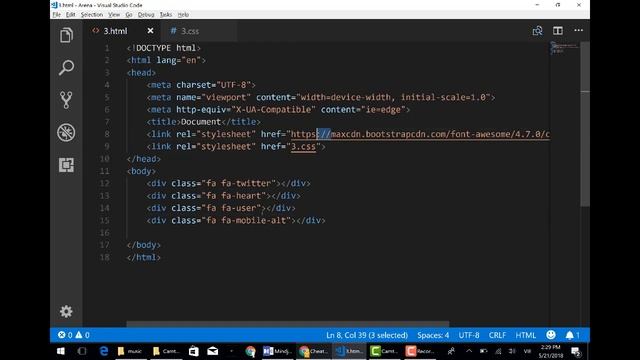
Task: Open the Microsoft Store taskbar icon
Action: pos(193,351)
